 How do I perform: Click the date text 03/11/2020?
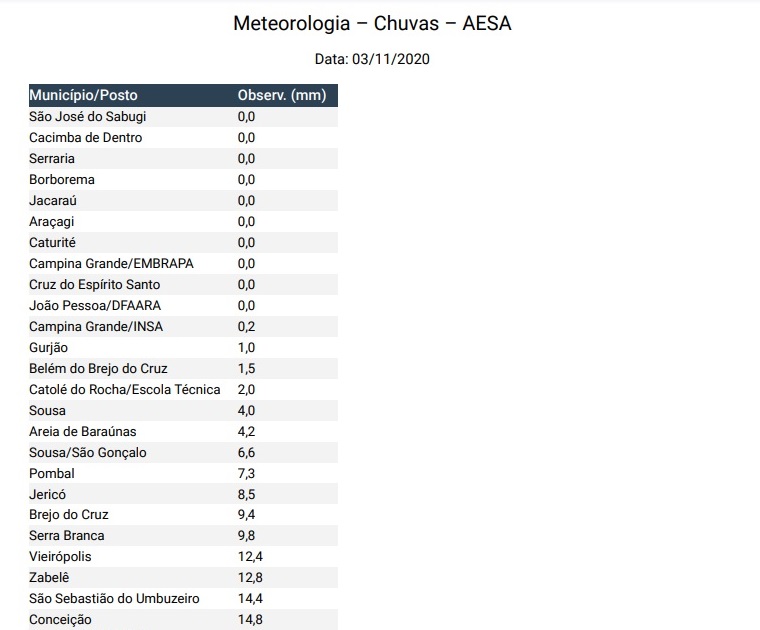click(x=391, y=60)
